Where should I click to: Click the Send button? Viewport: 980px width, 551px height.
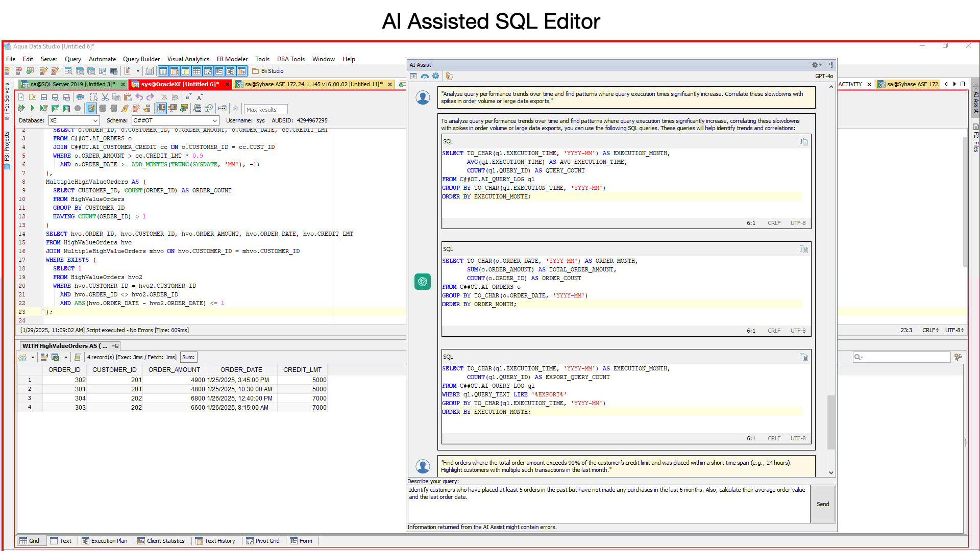(x=822, y=504)
